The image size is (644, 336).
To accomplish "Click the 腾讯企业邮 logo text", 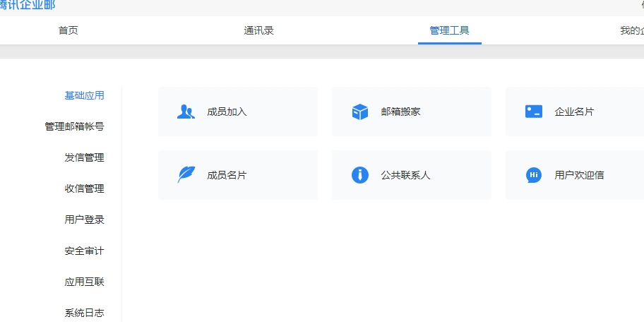I will [28, 5].
